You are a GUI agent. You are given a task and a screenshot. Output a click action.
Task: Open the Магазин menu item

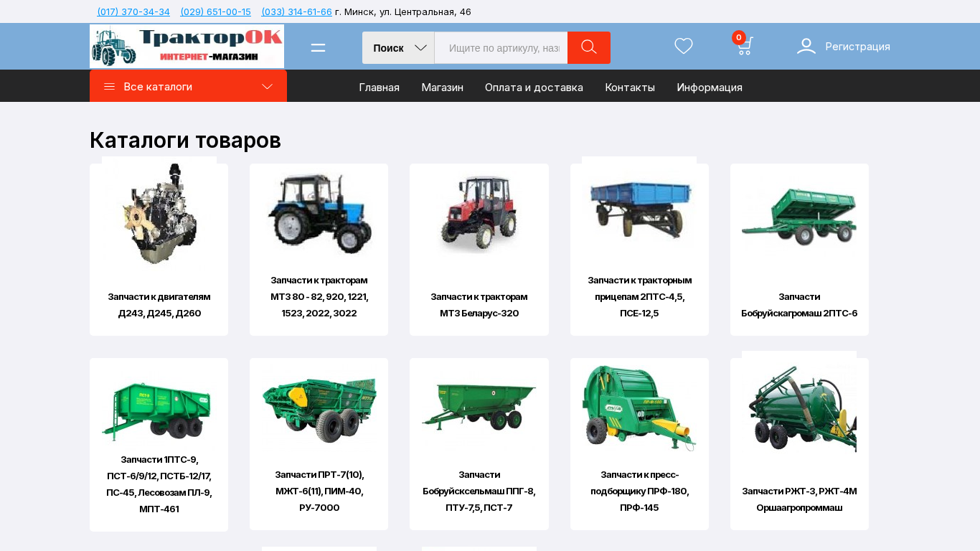[x=442, y=88]
